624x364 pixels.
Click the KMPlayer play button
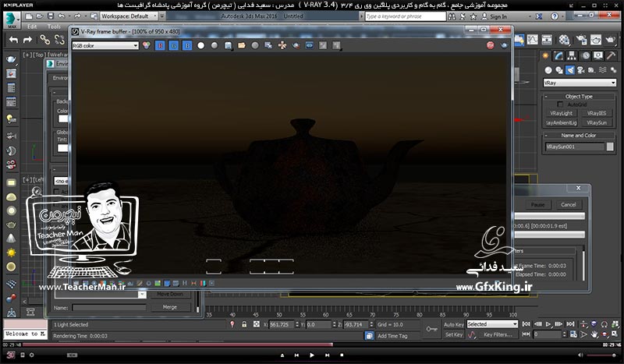pos(311,355)
